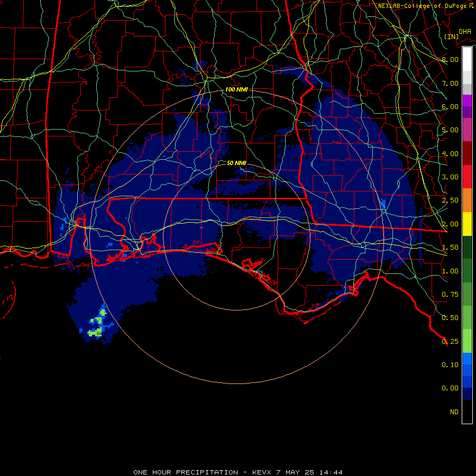Select the white swatch atop the legend
The image size is (476, 476).
click(467, 59)
